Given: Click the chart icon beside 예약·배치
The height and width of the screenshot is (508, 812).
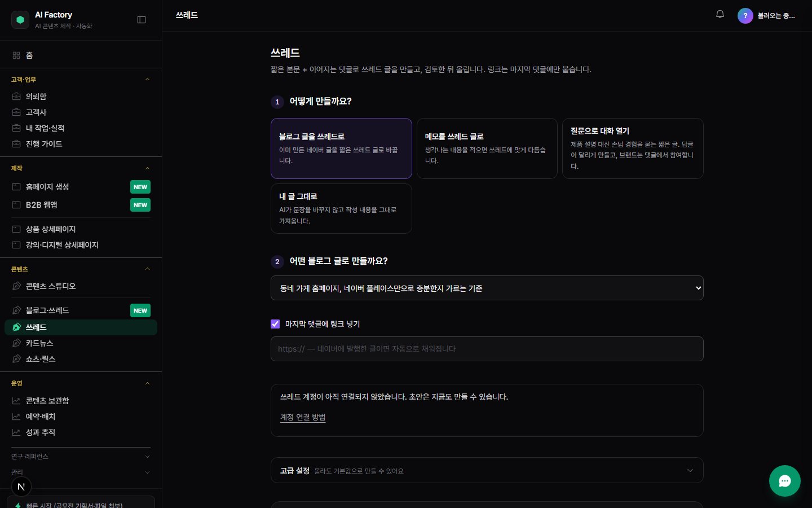Looking at the screenshot, I should coord(16,417).
